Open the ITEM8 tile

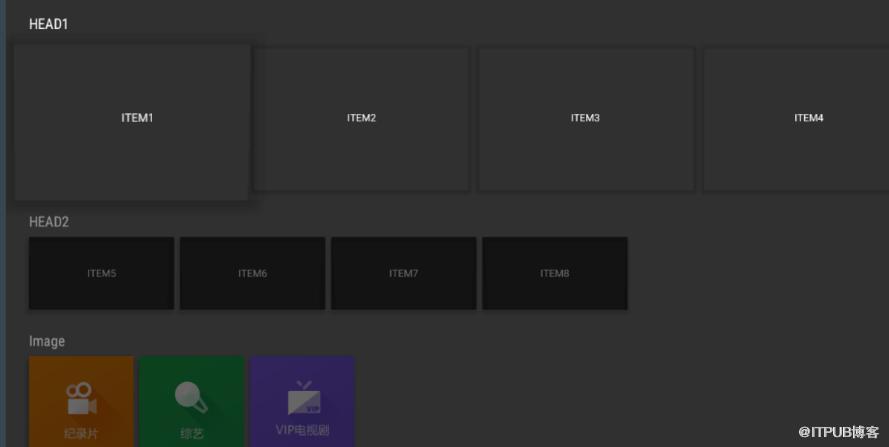[555, 273]
